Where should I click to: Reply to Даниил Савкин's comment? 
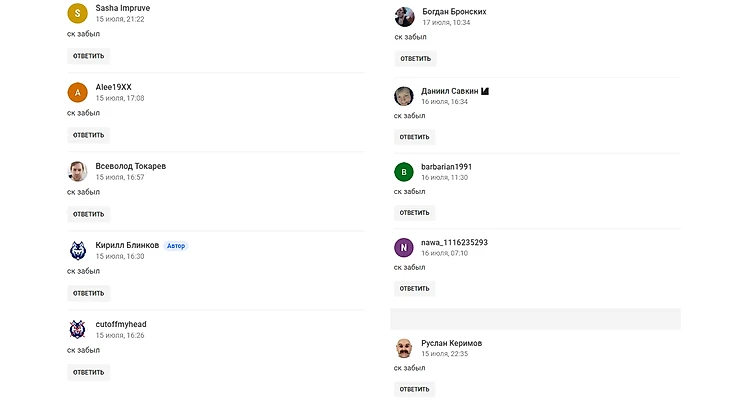click(x=414, y=137)
